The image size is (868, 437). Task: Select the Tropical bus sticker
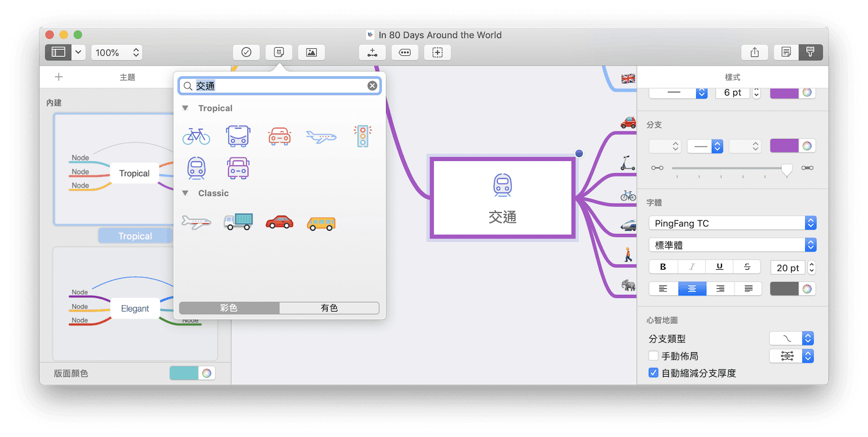[238, 136]
